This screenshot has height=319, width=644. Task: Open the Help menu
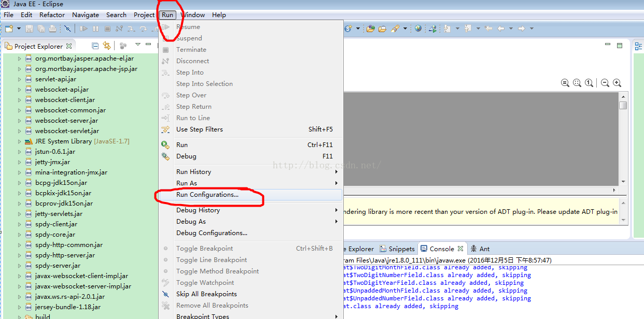[219, 15]
